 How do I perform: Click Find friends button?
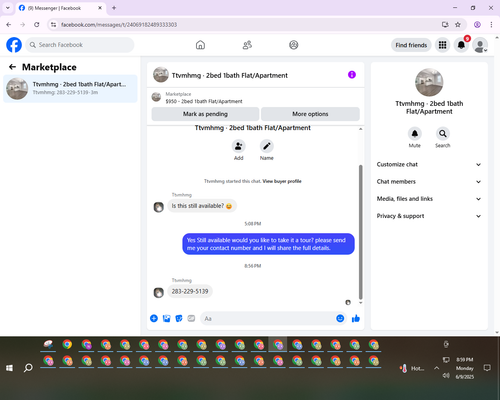[x=411, y=45]
